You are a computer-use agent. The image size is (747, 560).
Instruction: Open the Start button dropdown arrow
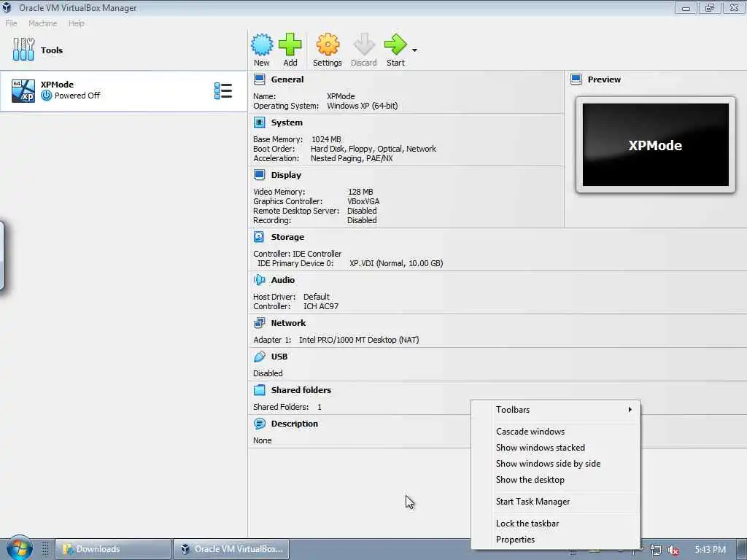point(414,50)
